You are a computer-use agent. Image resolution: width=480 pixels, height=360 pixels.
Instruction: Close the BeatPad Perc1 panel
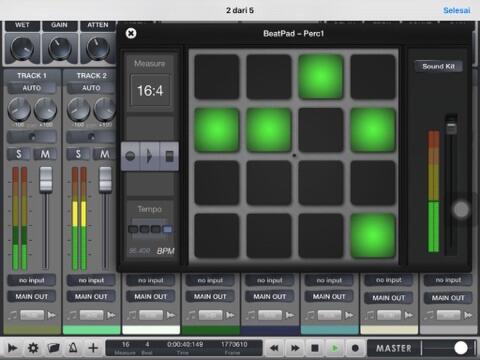[x=131, y=33]
